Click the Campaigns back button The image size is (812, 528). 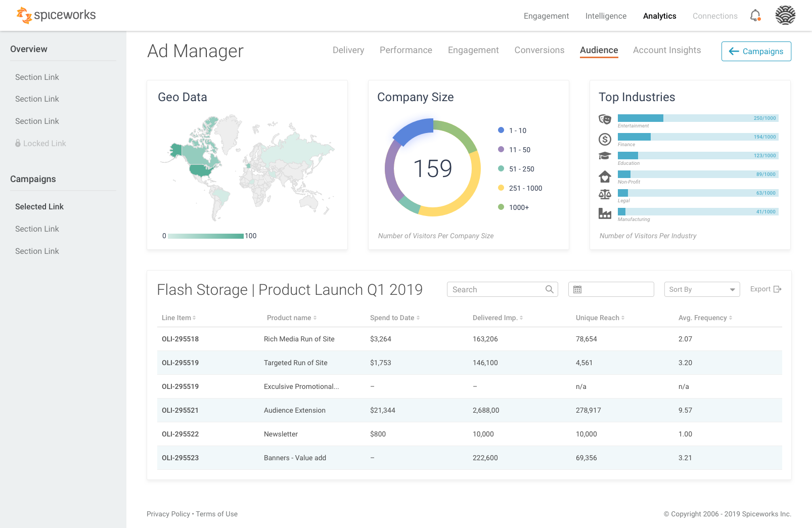point(756,51)
